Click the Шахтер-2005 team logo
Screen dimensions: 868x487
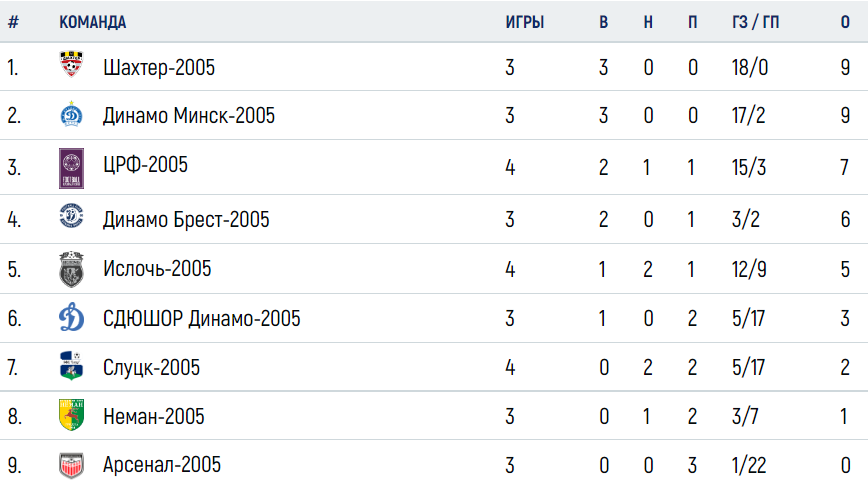[71, 64]
